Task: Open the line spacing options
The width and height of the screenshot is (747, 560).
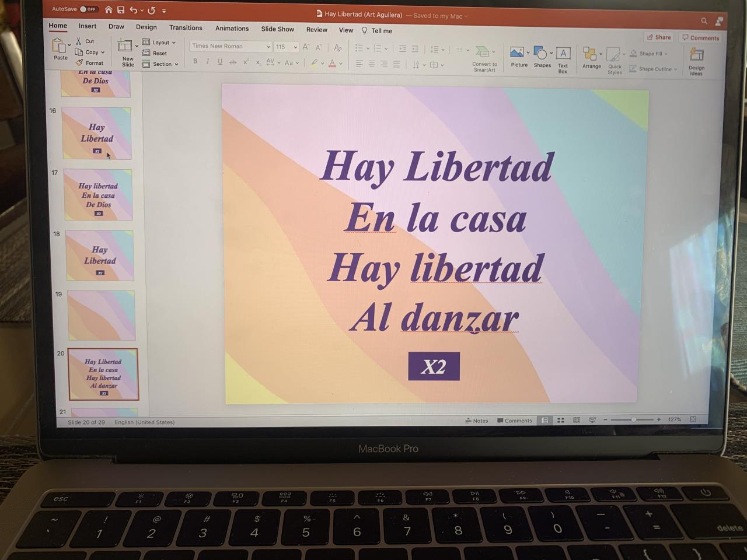Action: (437, 50)
